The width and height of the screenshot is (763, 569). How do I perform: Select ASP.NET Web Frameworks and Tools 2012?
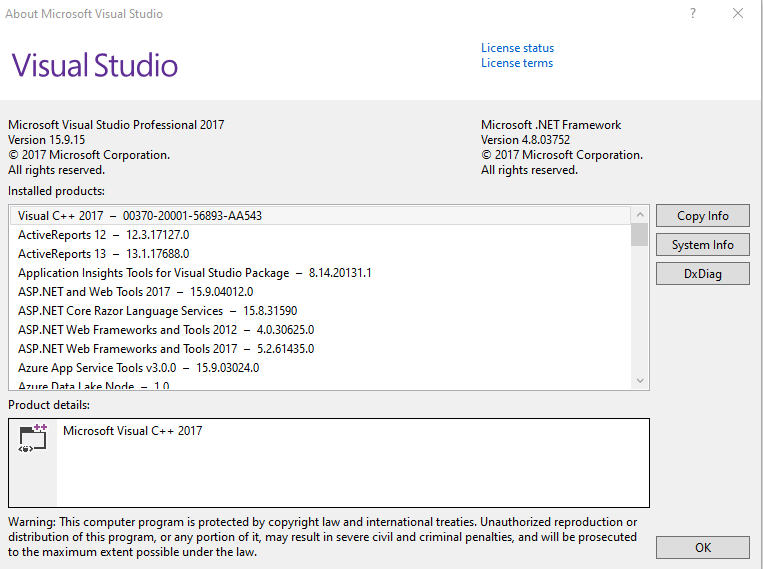pyautogui.click(x=320, y=330)
